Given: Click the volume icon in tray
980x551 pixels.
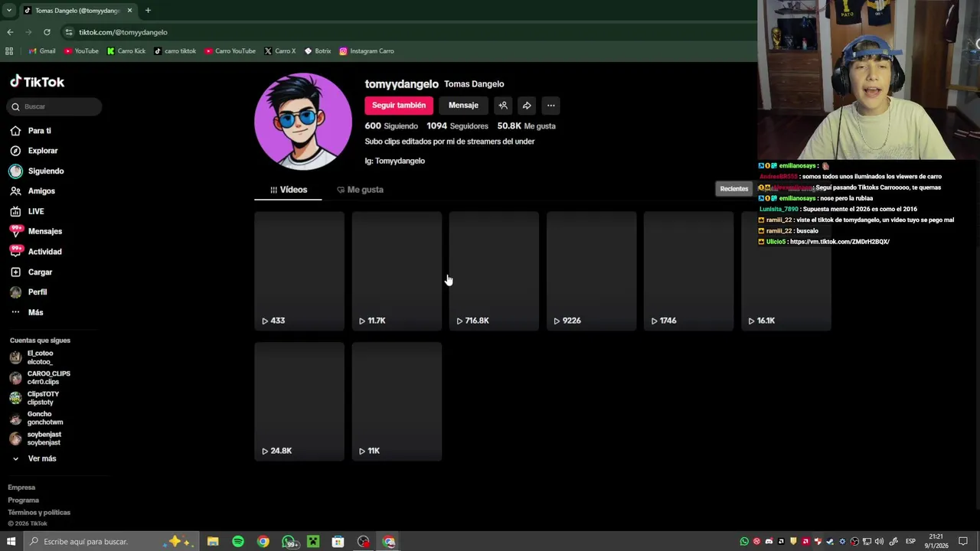Looking at the screenshot, I should [x=879, y=541].
